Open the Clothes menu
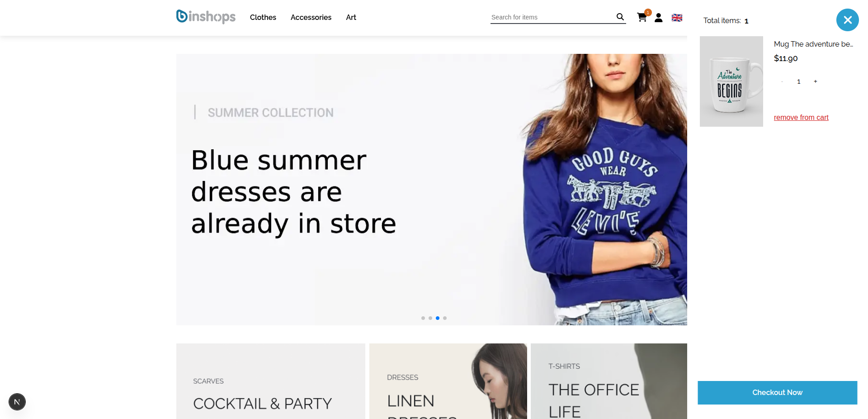The image size is (868, 419). tap(263, 17)
